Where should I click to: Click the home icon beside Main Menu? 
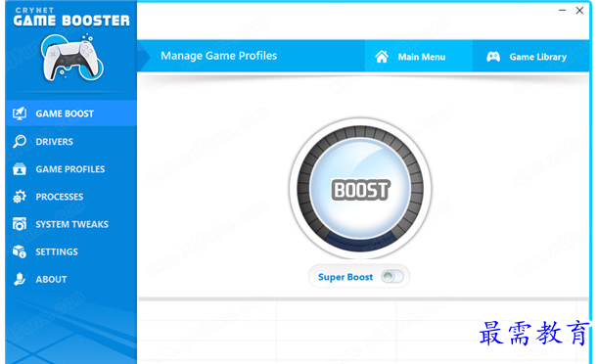pos(382,57)
